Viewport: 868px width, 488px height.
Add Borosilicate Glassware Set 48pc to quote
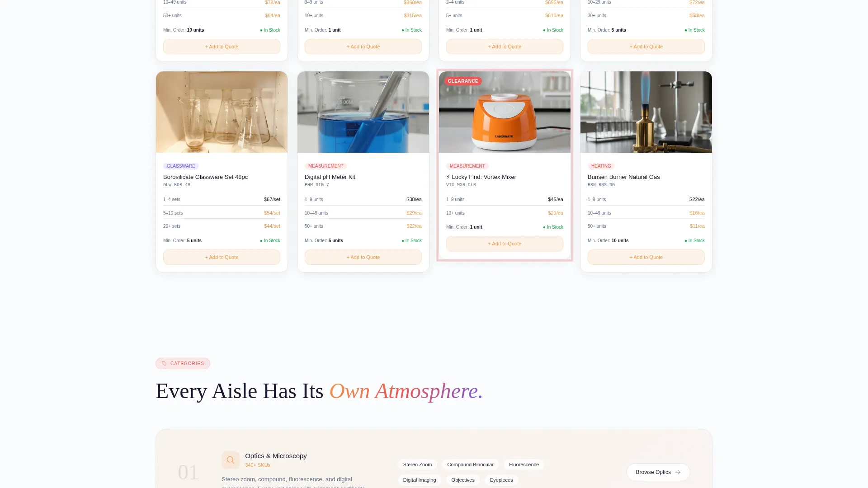pyautogui.click(x=222, y=257)
